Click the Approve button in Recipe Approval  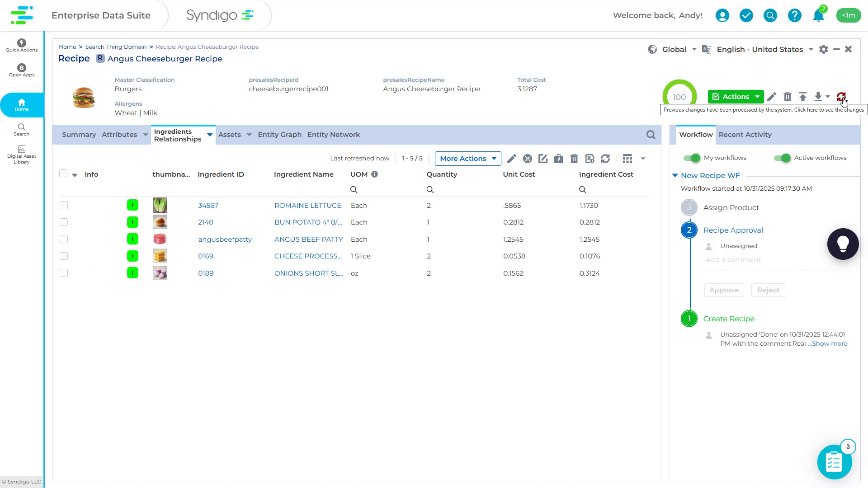point(724,290)
